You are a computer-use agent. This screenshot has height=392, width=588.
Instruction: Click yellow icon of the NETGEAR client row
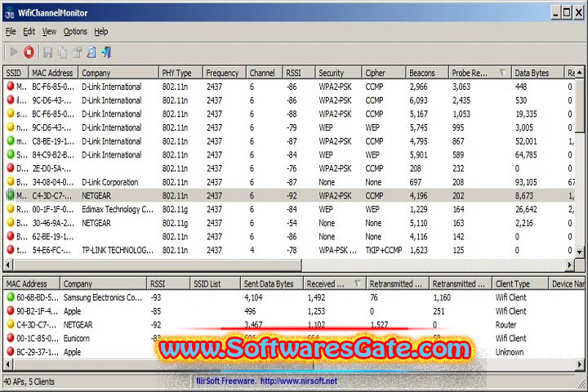coord(11,324)
